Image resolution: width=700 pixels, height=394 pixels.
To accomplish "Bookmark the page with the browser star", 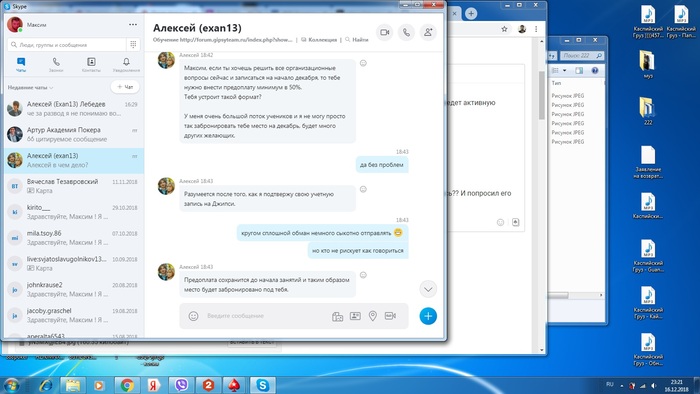I will tap(504, 29).
